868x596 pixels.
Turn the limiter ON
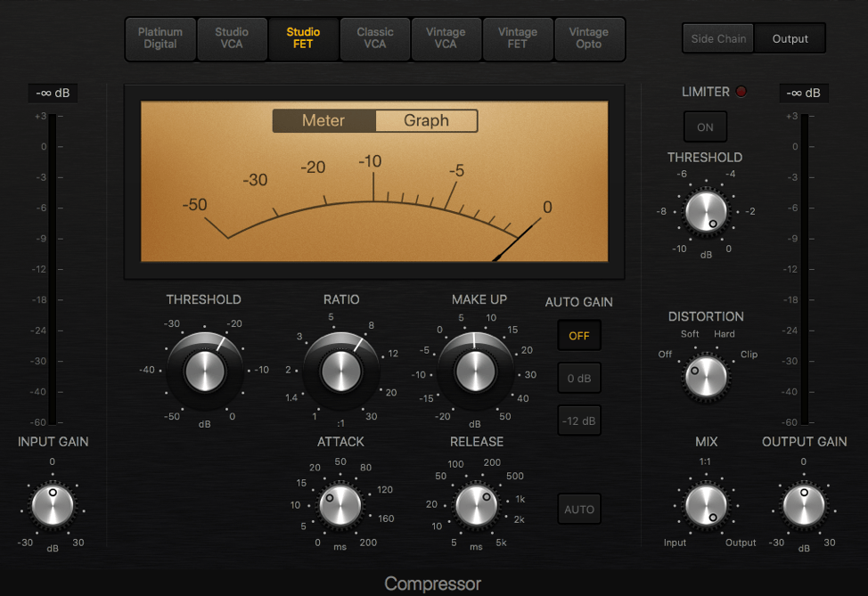pyautogui.click(x=705, y=127)
